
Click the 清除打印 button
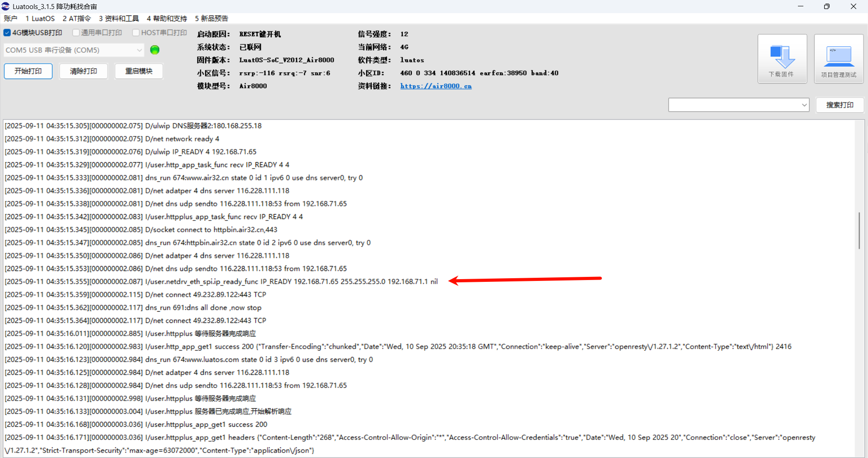tap(83, 71)
